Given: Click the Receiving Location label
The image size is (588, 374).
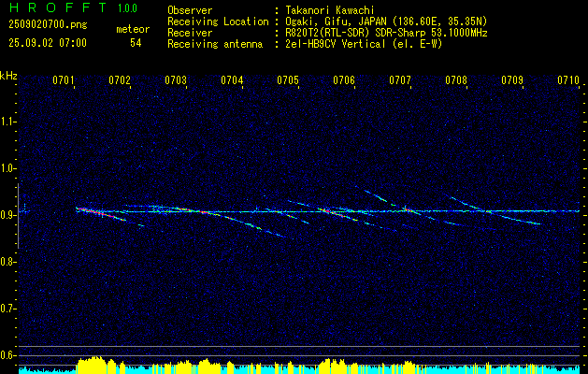Looking at the screenshot, I should pos(218,22).
